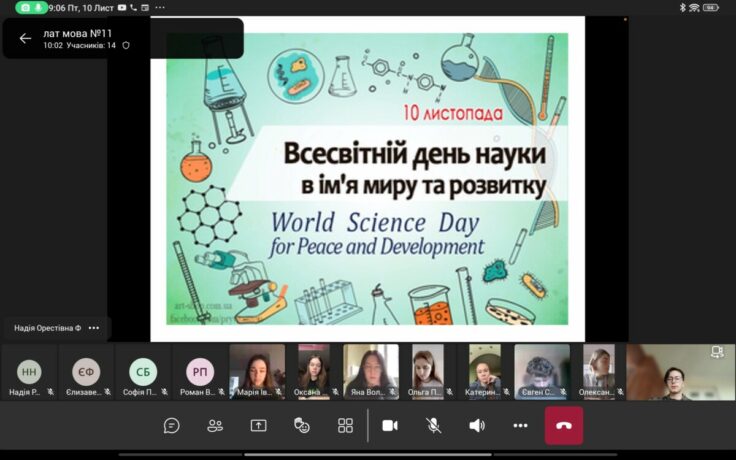Toggle the speaker audio output
This screenshot has width=736, height=460.
[477, 425]
